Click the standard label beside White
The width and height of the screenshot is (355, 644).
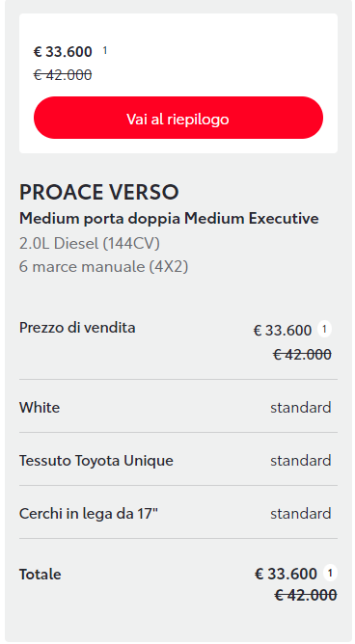point(301,408)
